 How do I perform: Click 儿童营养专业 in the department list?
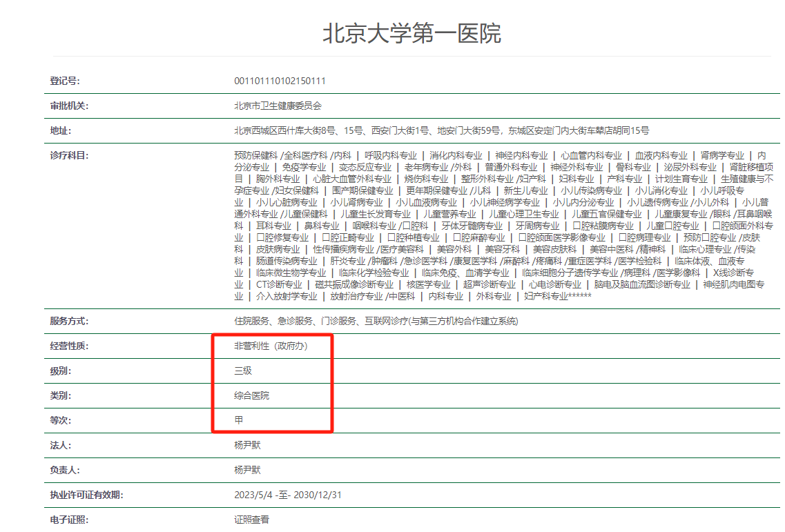[449, 214]
